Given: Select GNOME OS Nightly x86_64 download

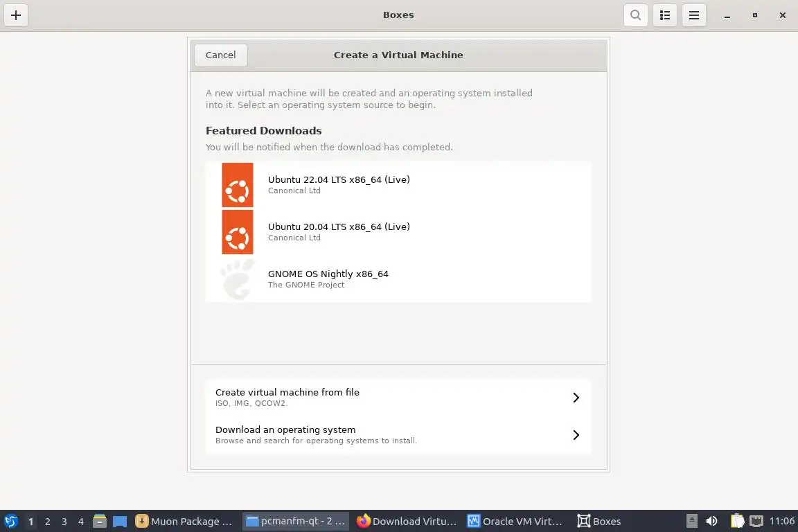Looking at the screenshot, I should (x=398, y=279).
